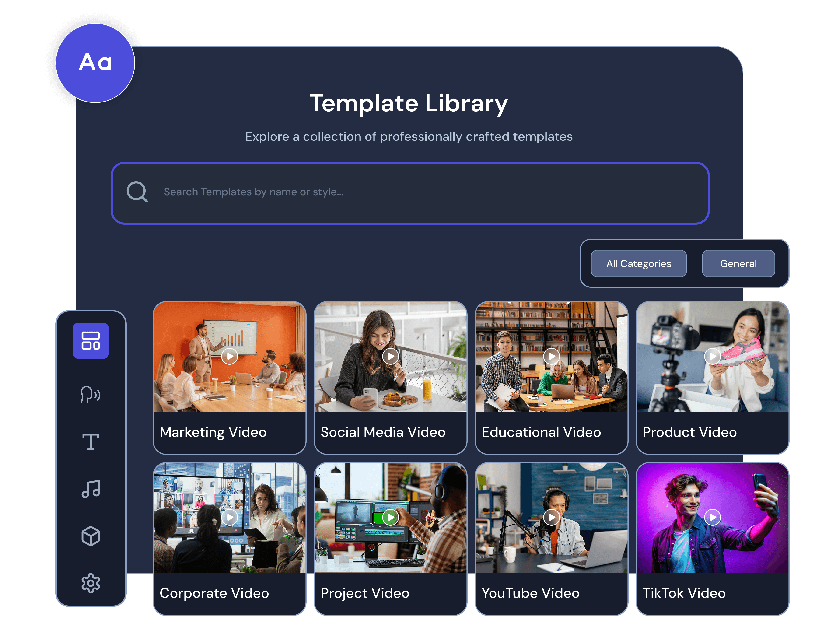Play the Corporate Video preview

tap(229, 517)
